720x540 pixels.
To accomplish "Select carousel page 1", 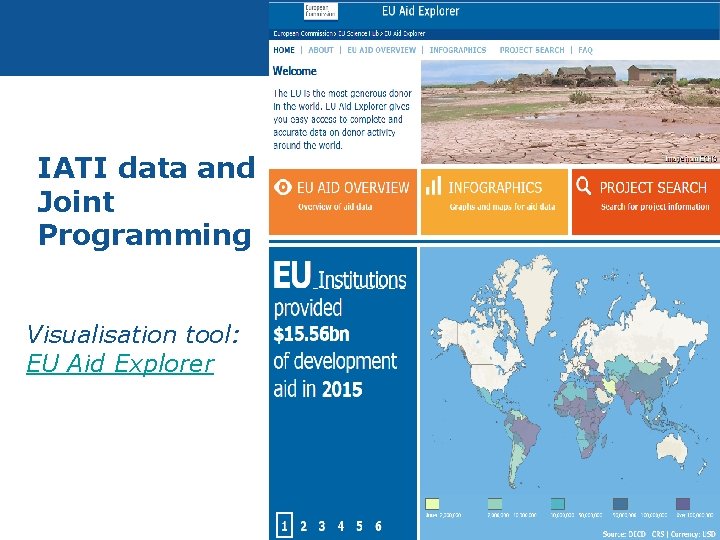I will pos(284,526).
